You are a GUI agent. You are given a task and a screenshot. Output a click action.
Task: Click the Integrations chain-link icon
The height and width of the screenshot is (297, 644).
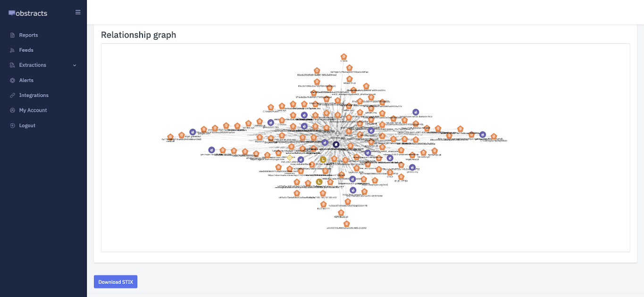[x=12, y=96]
